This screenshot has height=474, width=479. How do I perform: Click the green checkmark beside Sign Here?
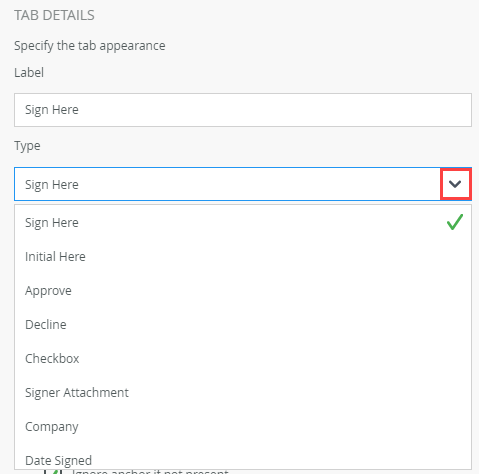coord(455,222)
